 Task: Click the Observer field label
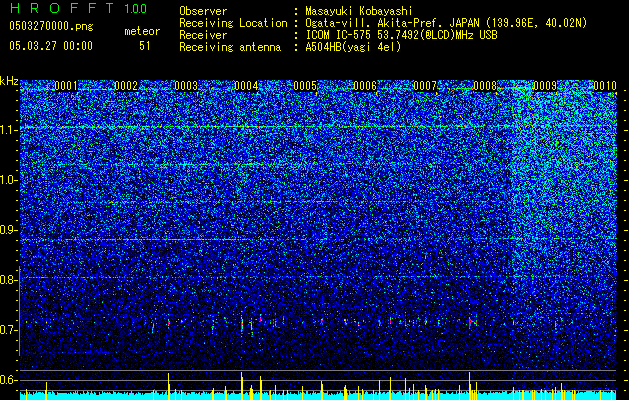click(203, 12)
